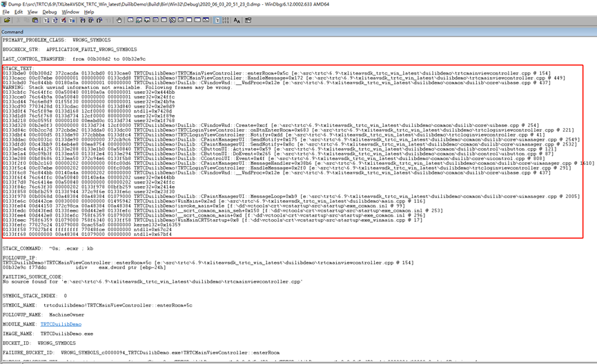Image resolution: width=597 pixels, height=364 pixels.
Task: Follow the TRTCDuilibDemo module name link
Action: (61, 324)
